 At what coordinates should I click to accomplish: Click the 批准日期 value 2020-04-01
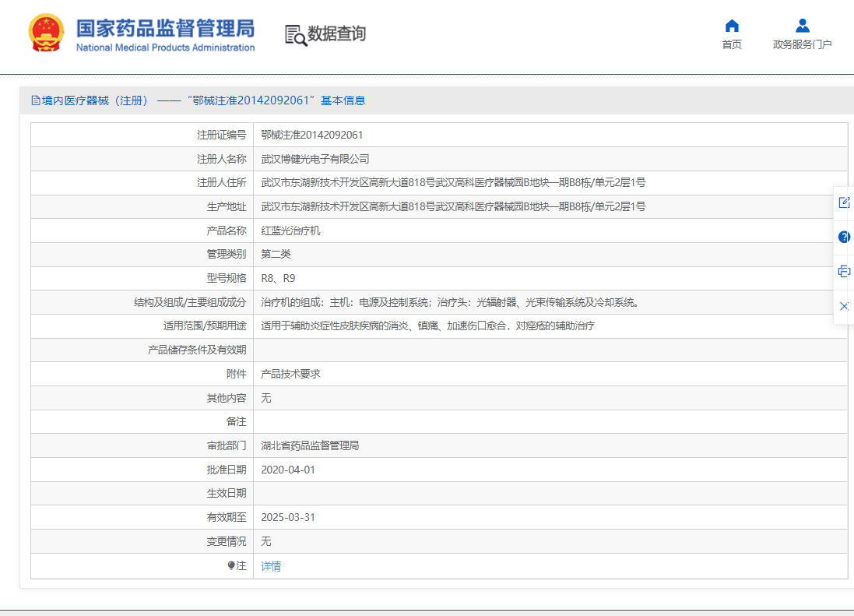(x=287, y=470)
